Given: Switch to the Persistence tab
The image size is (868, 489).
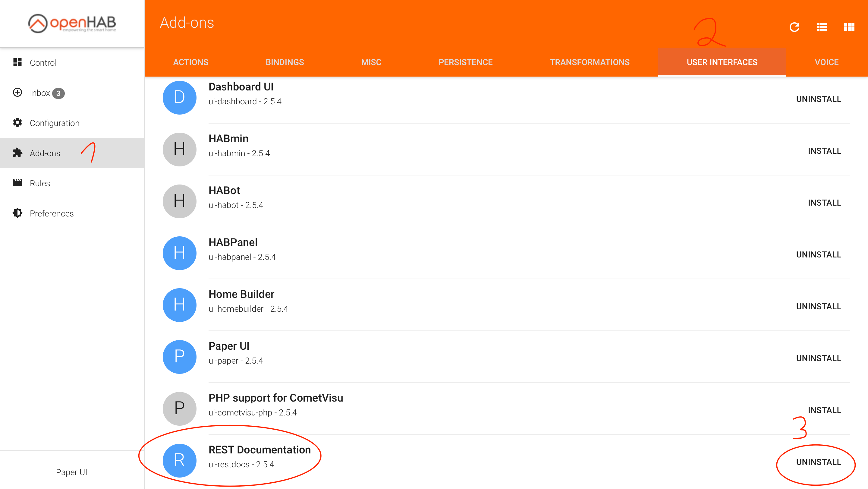Looking at the screenshot, I should (x=465, y=62).
